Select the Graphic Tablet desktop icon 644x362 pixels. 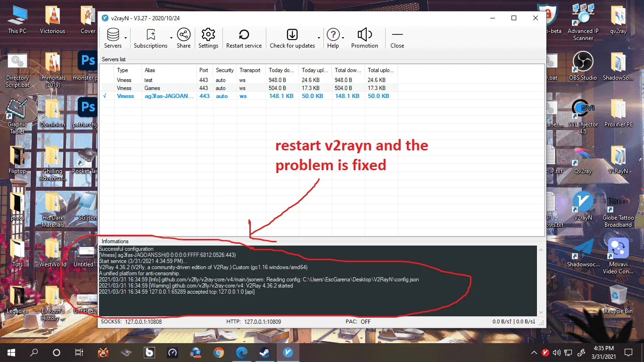click(x=17, y=117)
